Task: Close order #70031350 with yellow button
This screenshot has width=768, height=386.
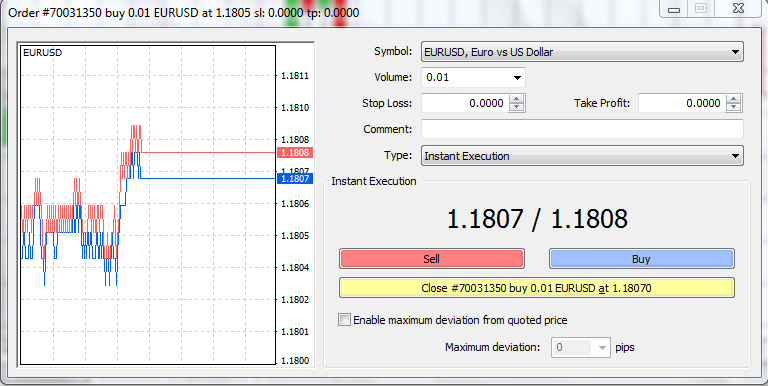Action: pyautogui.click(x=536, y=288)
